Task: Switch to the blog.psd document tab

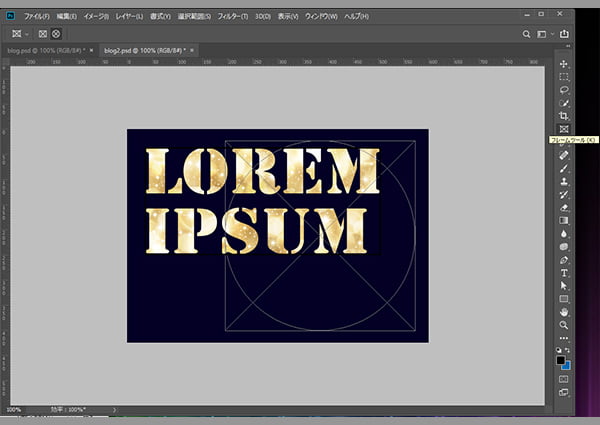Action: [46, 49]
